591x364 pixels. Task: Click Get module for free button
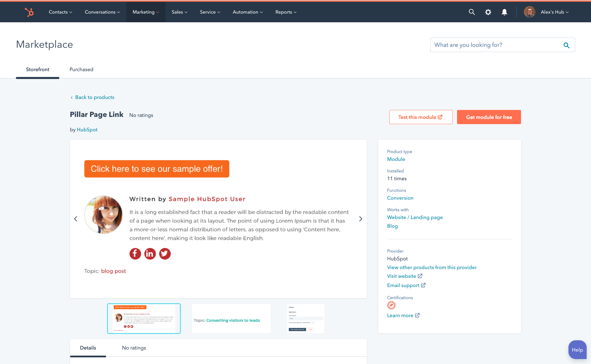coord(489,117)
